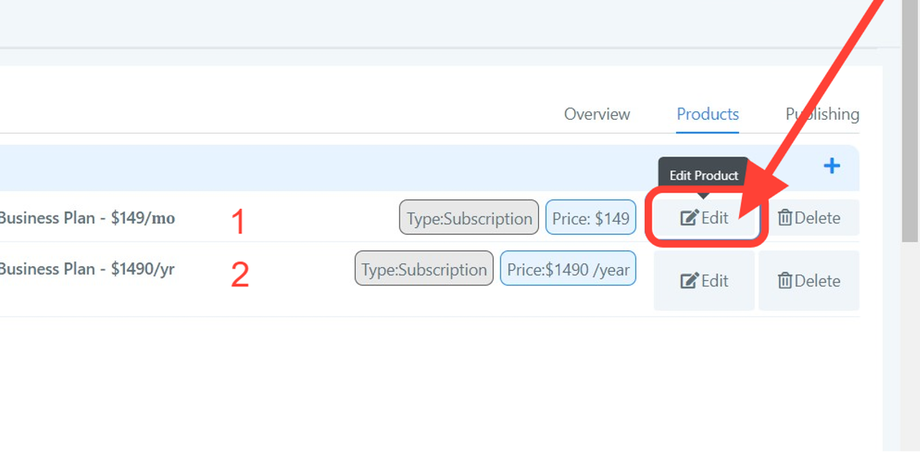Select the Business Plan - $1490/yr product name
Screen dimensions: 920x452
tap(86, 268)
